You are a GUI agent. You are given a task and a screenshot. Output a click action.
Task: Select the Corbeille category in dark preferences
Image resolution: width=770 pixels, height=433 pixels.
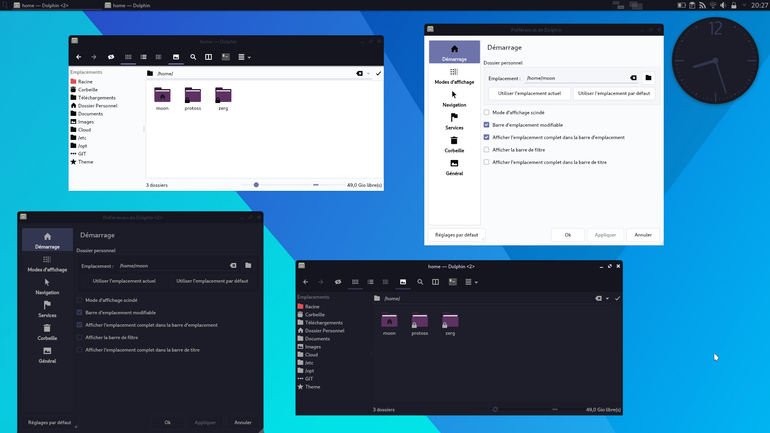pos(47,332)
